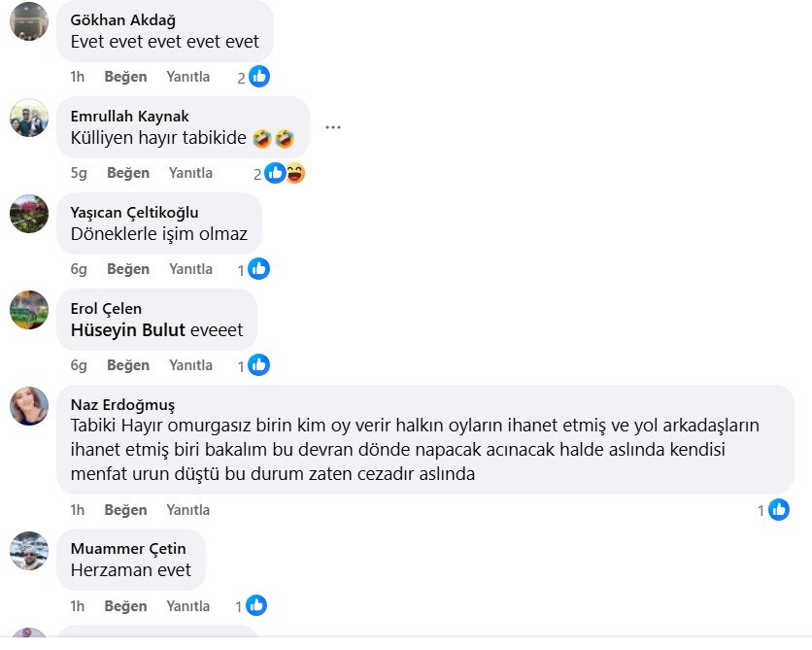Open Muammer Çetin's profile name link
Screen dimensions: 812x650
(128, 548)
